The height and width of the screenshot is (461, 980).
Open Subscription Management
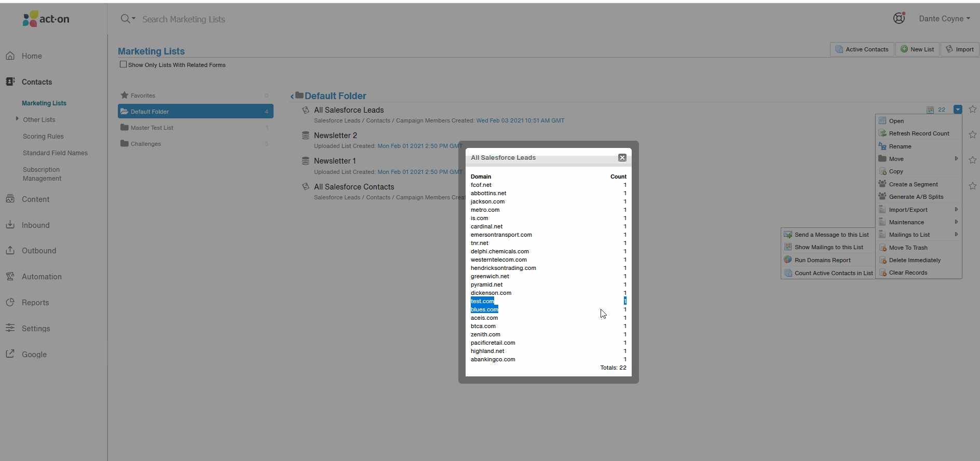click(x=42, y=174)
